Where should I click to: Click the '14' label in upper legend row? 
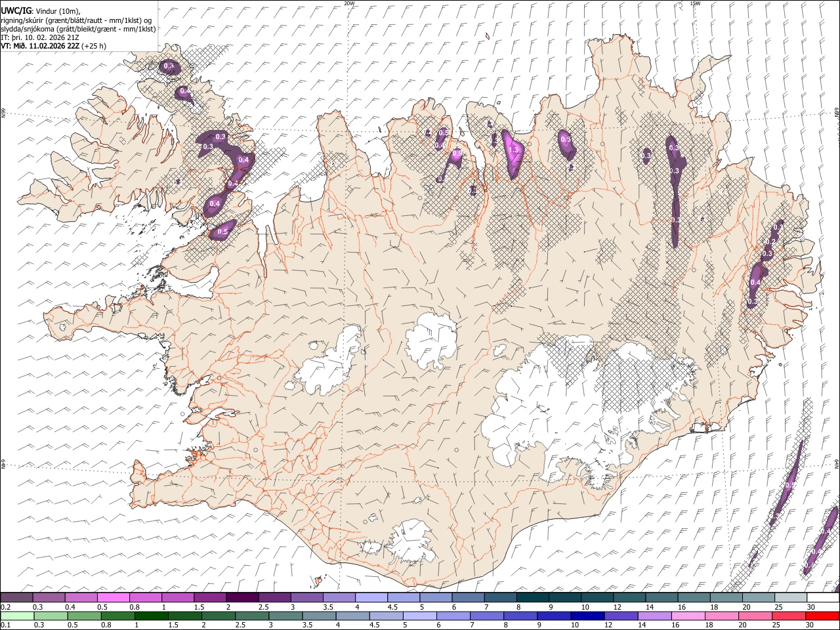click(648, 607)
